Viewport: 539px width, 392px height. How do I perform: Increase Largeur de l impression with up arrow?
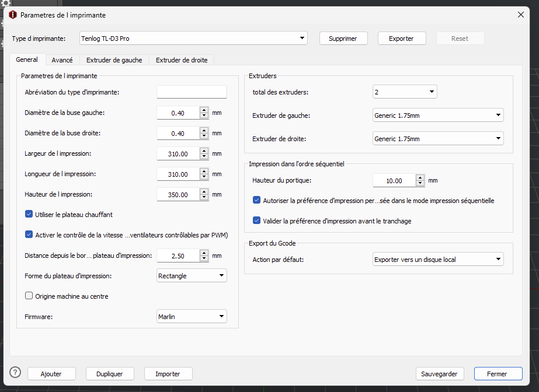[204, 150]
